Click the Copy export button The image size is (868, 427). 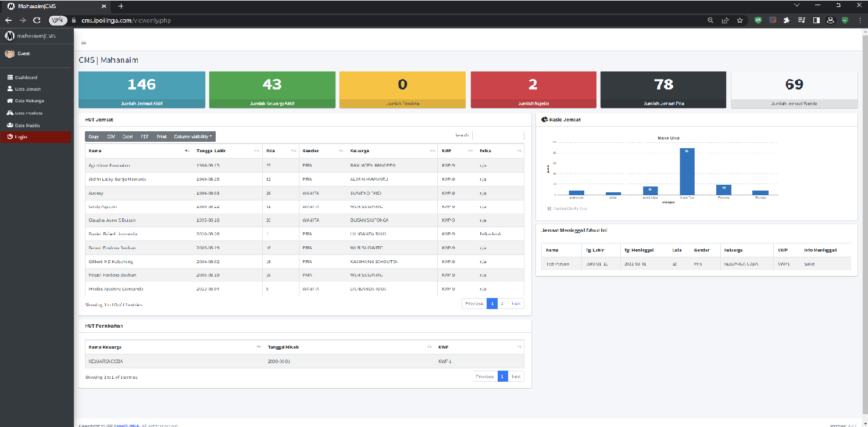[94, 137]
